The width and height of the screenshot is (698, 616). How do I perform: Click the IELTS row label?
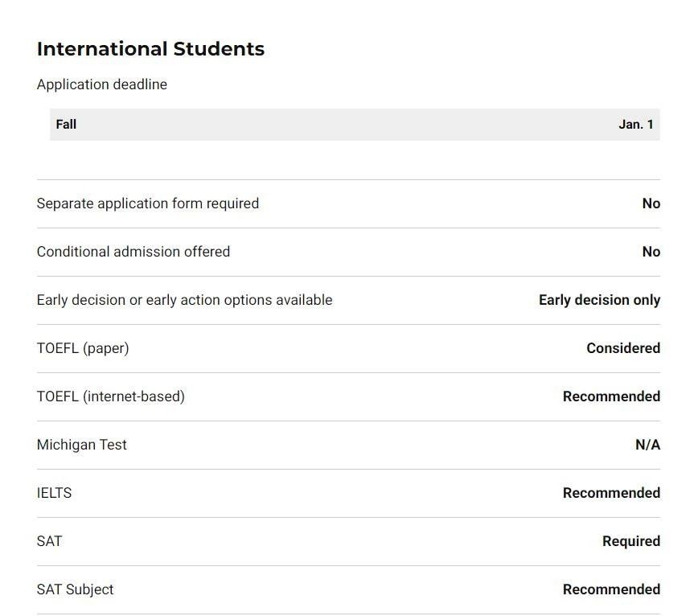tap(54, 493)
